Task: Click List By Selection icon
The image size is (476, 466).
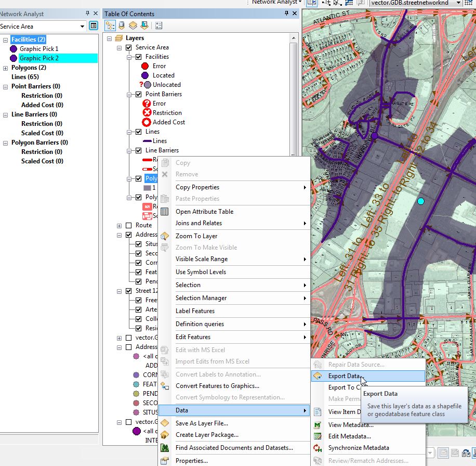Action: (144, 25)
